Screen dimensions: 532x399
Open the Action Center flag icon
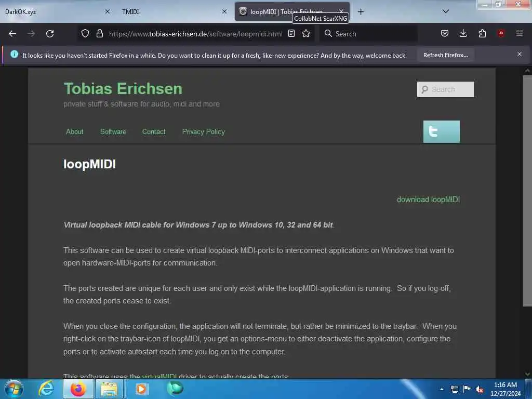coord(467,389)
